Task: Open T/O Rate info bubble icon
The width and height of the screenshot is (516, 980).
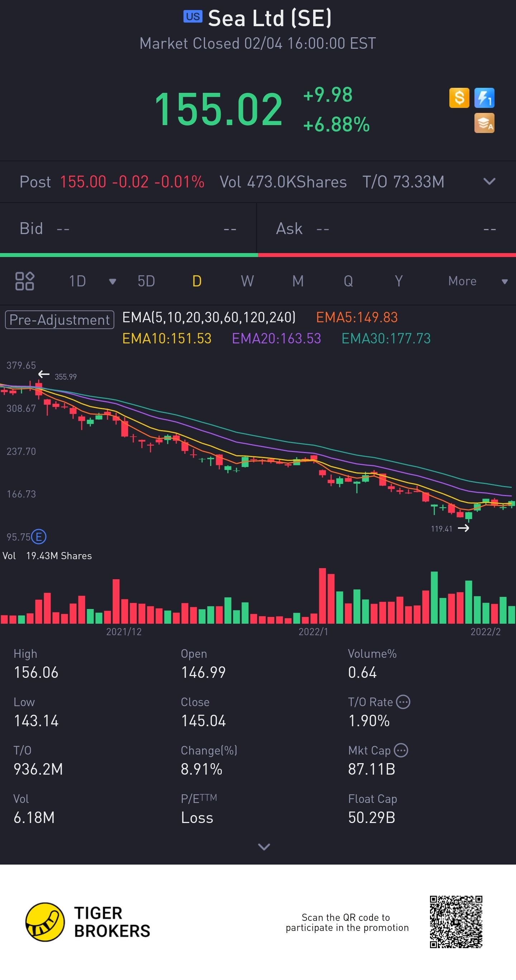Action: click(x=403, y=702)
